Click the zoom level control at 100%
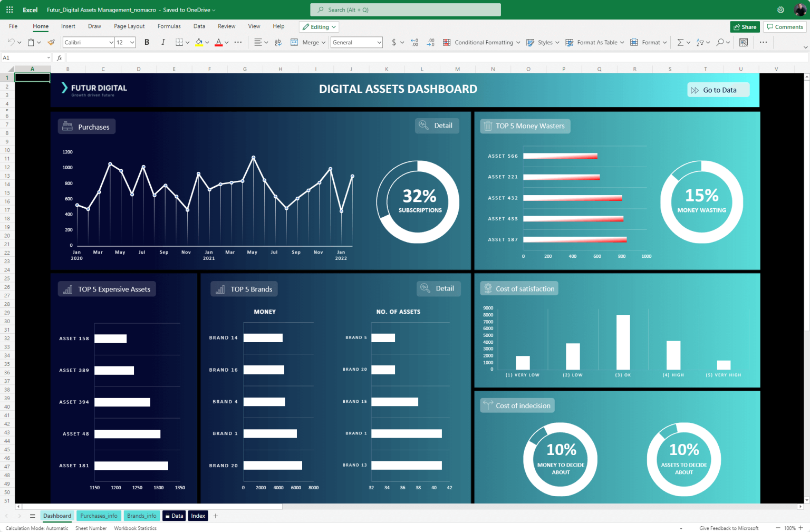The image size is (810, 532). point(789,528)
